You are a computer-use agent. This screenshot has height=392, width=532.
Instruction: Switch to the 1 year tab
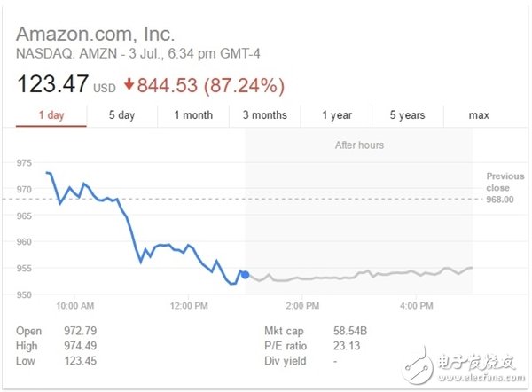pos(337,115)
